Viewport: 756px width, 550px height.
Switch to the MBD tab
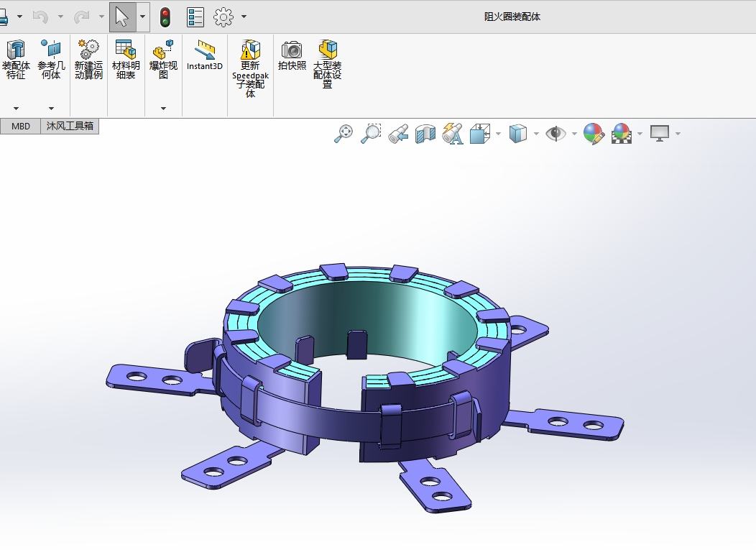21,126
